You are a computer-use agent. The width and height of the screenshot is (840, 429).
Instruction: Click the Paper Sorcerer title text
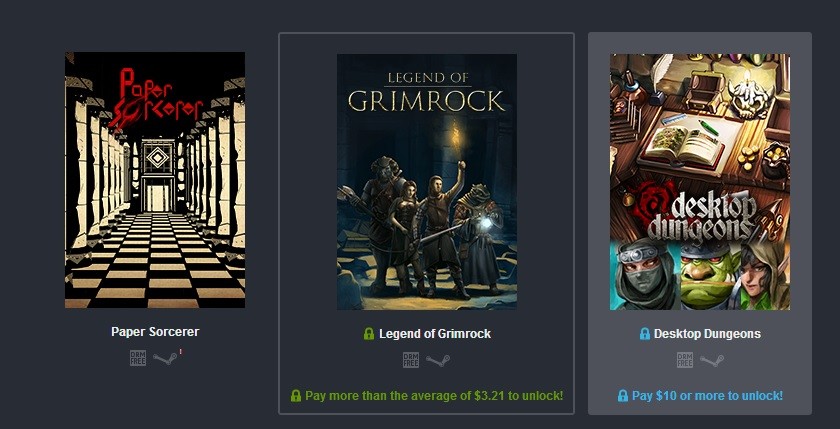(155, 332)
